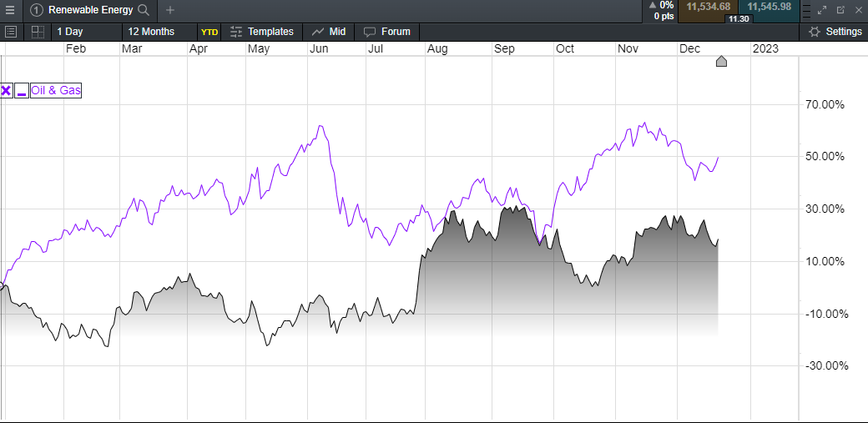The height and width of the screenshot is (423, 868).
Task: Click the 2023 label on time axis
Action: 766,48
